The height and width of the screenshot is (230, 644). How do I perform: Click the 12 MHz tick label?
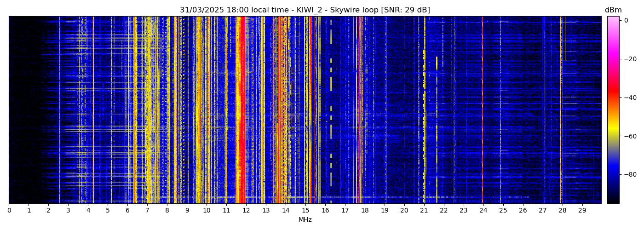246,211
